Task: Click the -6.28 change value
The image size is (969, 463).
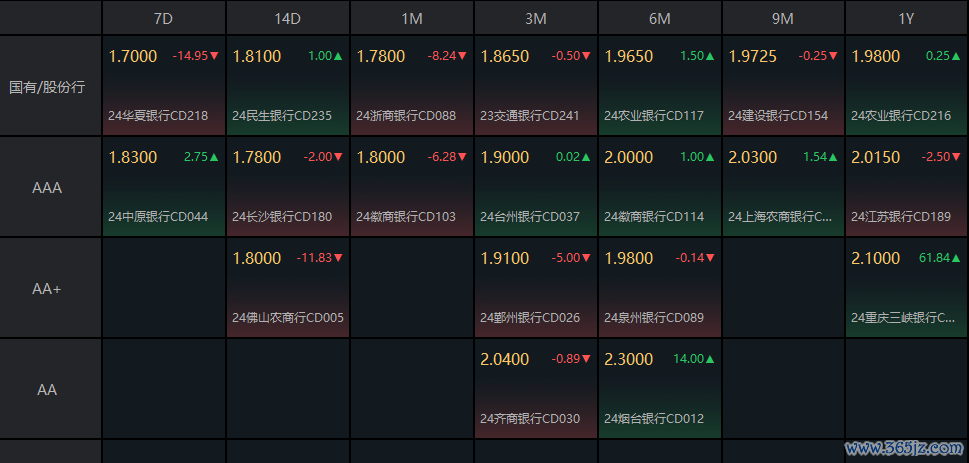Action: (441, 157)
